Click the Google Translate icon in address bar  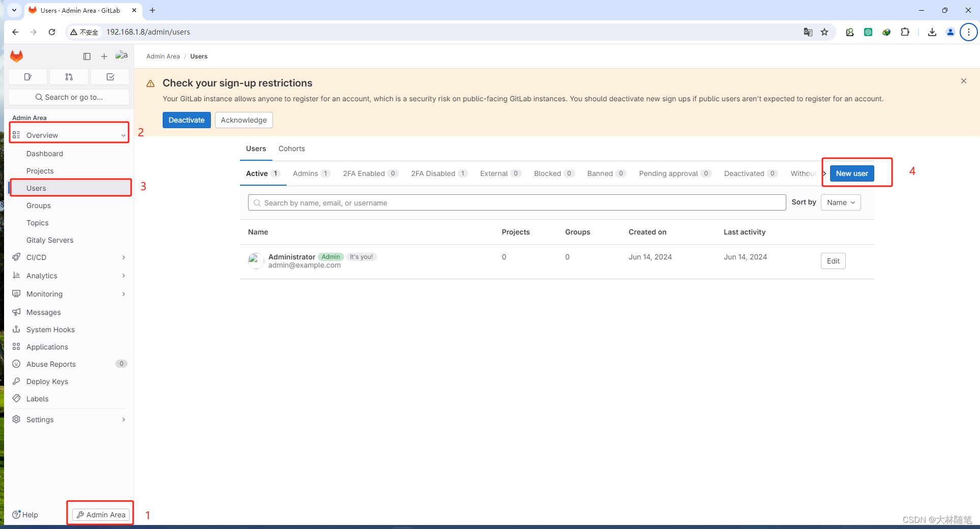pyautogui.click(x=808, y=32)
